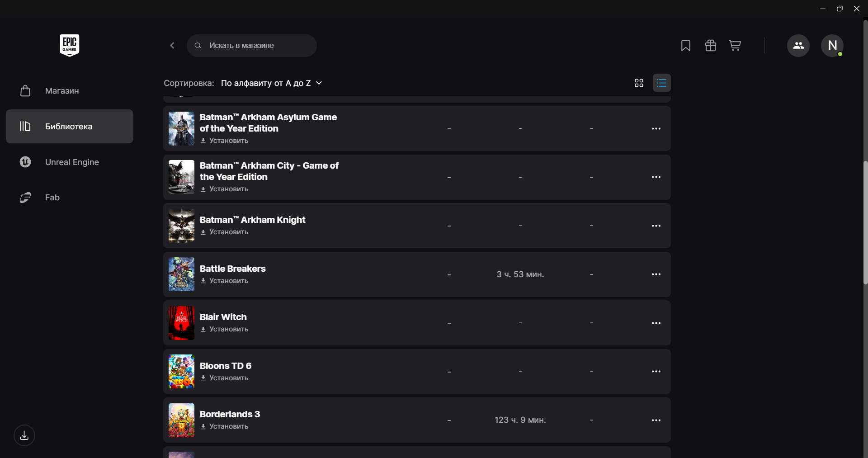This screenshot has width=868, height=458.
Task: Go to the Магазин store section
Action: (62, 91)
